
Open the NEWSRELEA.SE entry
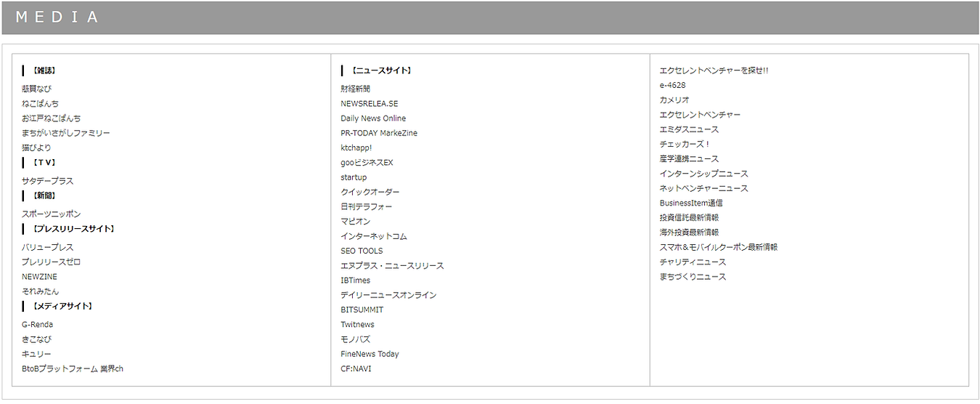(x=369, y=104)
